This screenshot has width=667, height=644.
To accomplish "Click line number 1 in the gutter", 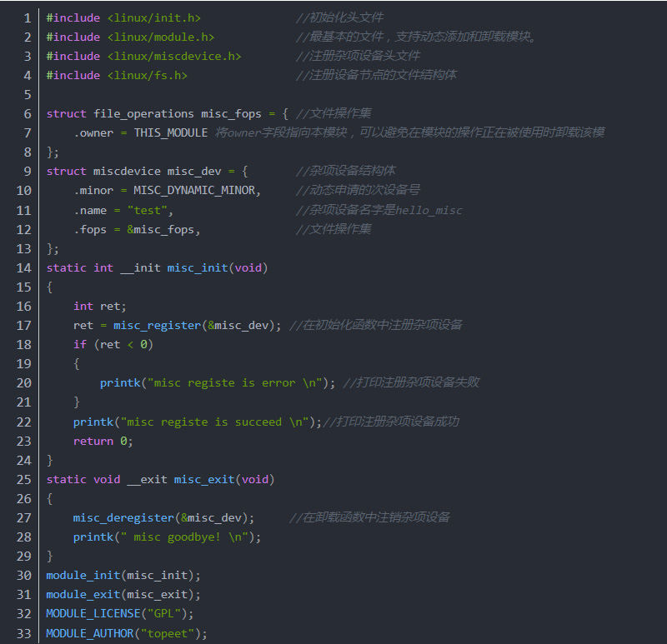I will pos(28,17).
